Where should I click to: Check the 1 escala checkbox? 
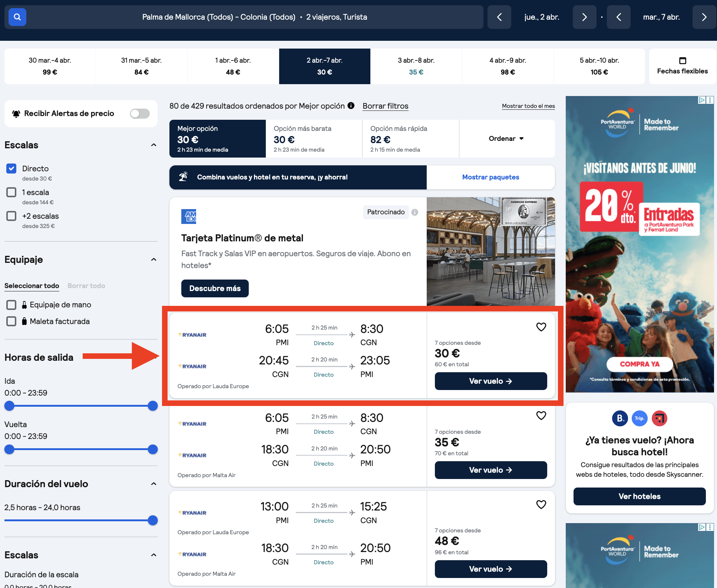coord(11,192)
